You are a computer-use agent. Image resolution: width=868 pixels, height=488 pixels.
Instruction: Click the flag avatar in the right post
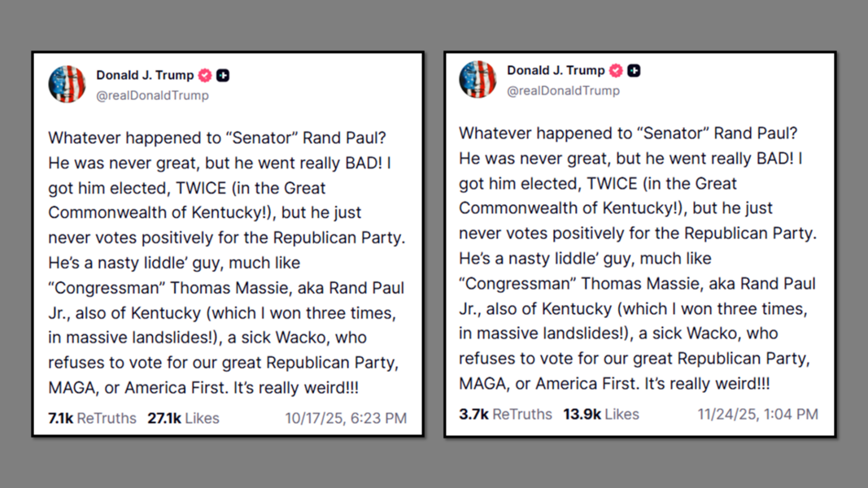[478, 79]
